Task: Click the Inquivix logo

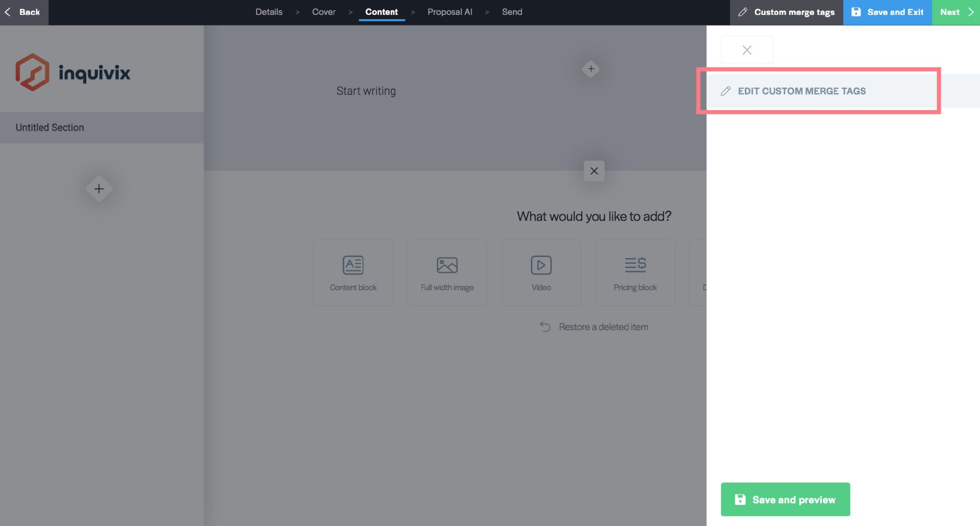Action: tap(73, 72)
